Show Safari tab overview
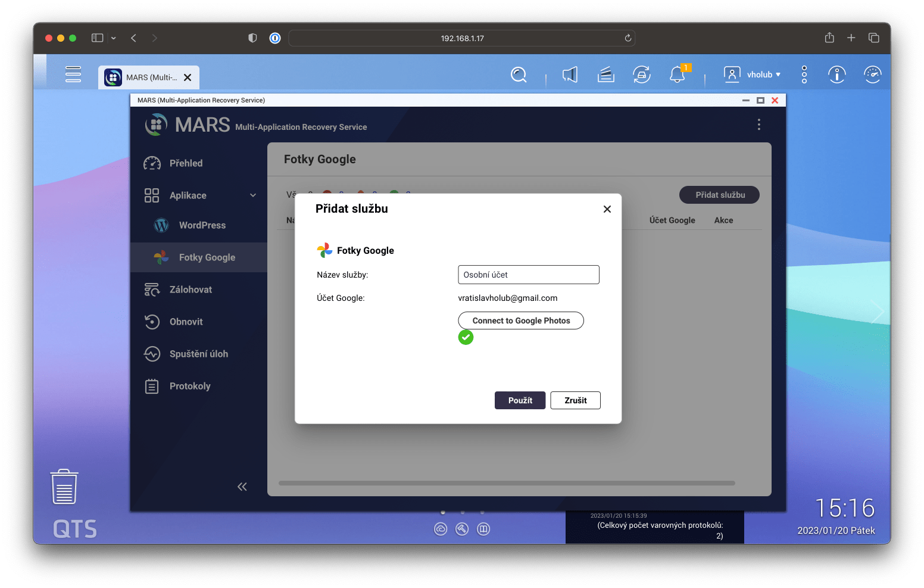Screen dimensions: 924x588 point(874,38)
